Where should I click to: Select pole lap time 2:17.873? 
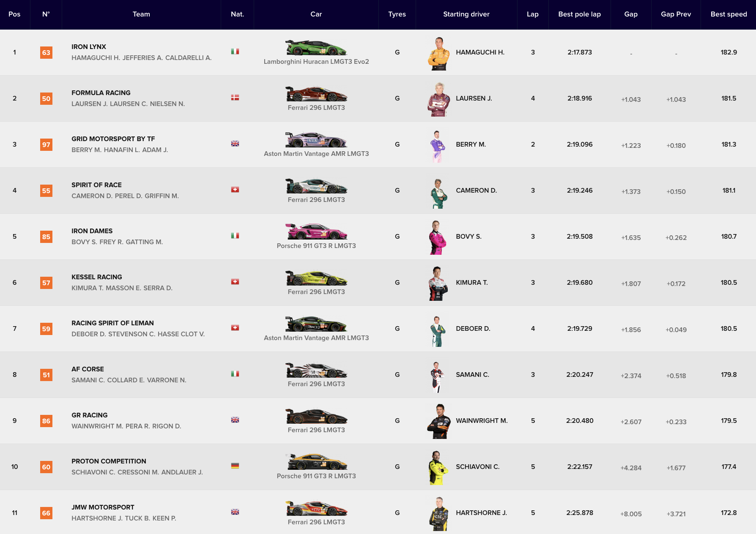point(580,52)
